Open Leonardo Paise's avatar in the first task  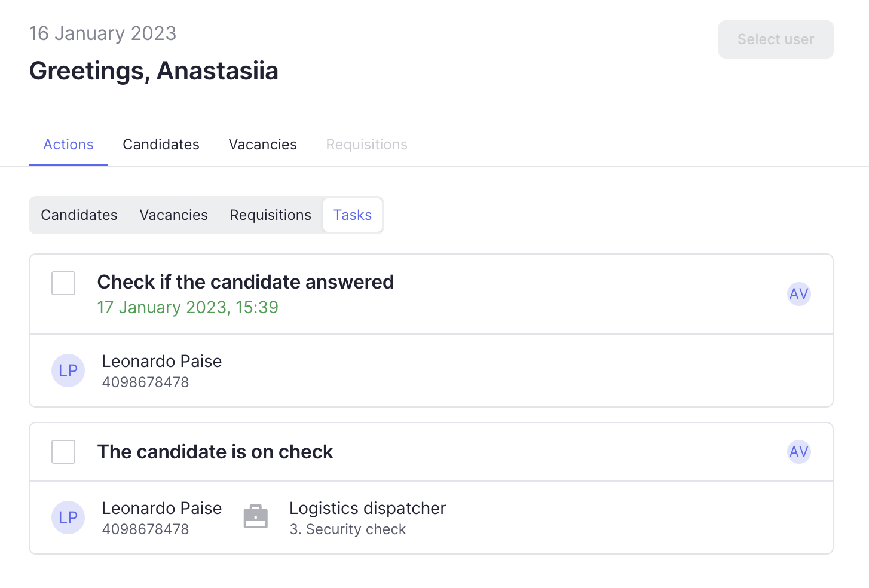coord(68,370)
